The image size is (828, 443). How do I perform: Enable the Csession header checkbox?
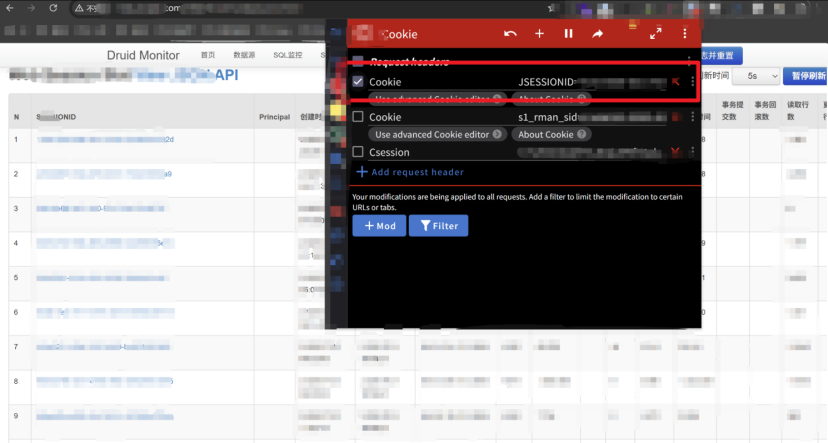[x=358, y=152]
